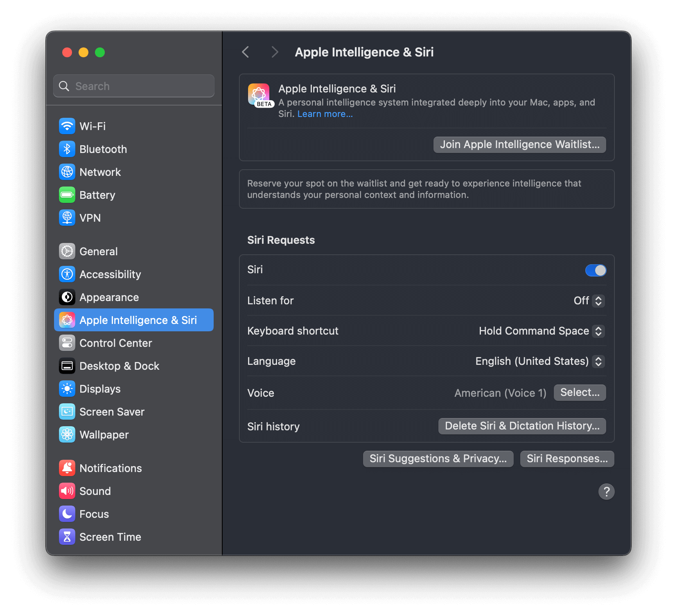Select the Accessibility icon
Viewport: 677px width, 616px height.
point(67,274)
